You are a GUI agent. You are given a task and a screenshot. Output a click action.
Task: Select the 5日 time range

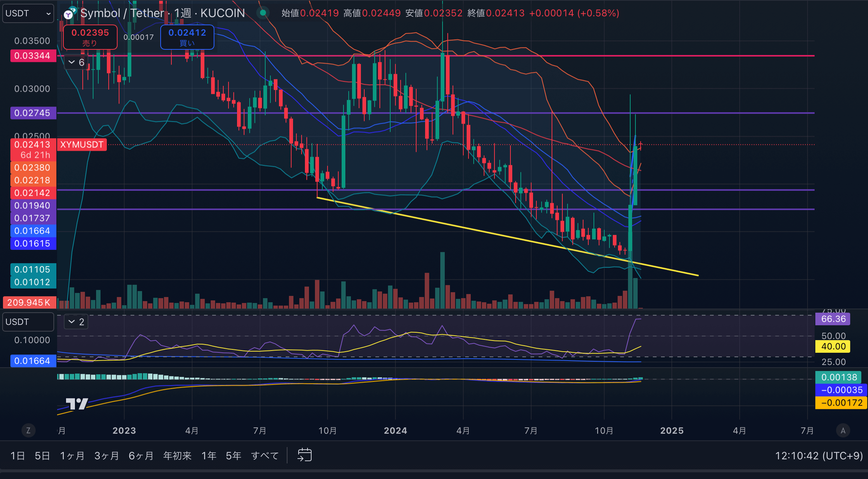tap(42, 456)
